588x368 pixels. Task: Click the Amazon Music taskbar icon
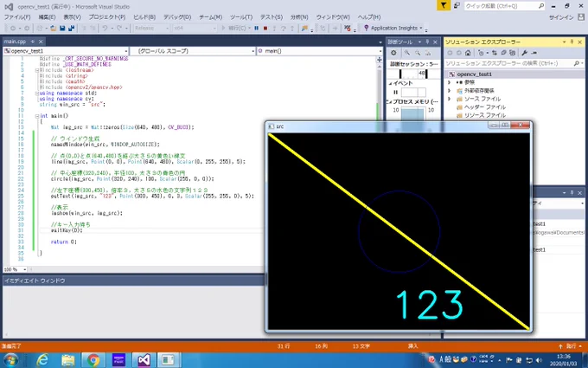tap(118, 360)
